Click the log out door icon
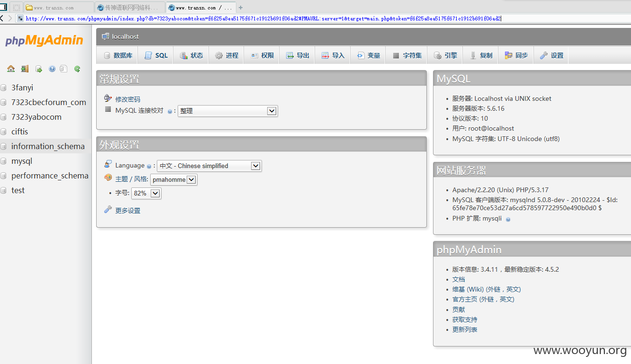Viewport: 631px width, 364px height. [25, 69]
